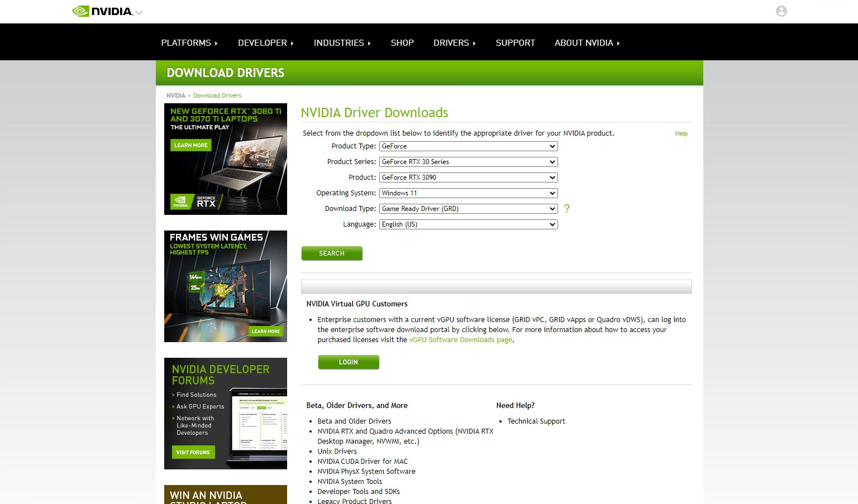Open vGPU Software Downloads page link

[461, 340]
